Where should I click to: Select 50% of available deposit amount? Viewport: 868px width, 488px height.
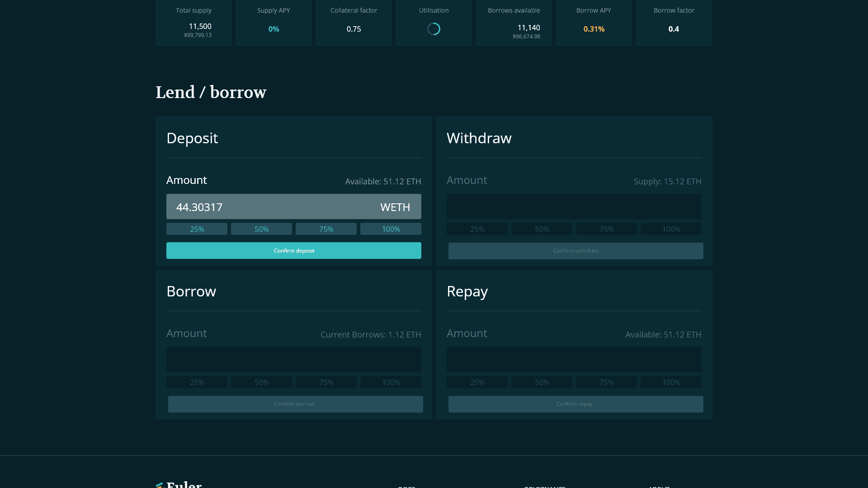[x=261, y=229]
